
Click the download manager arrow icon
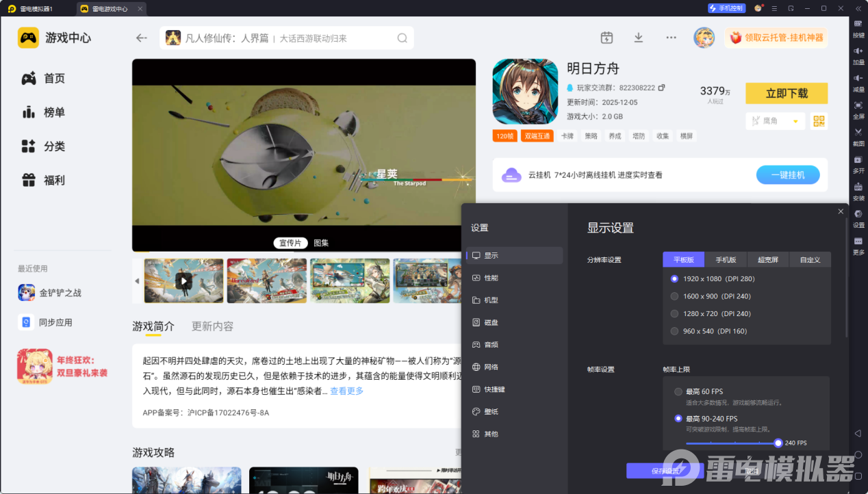click(638, 38)
